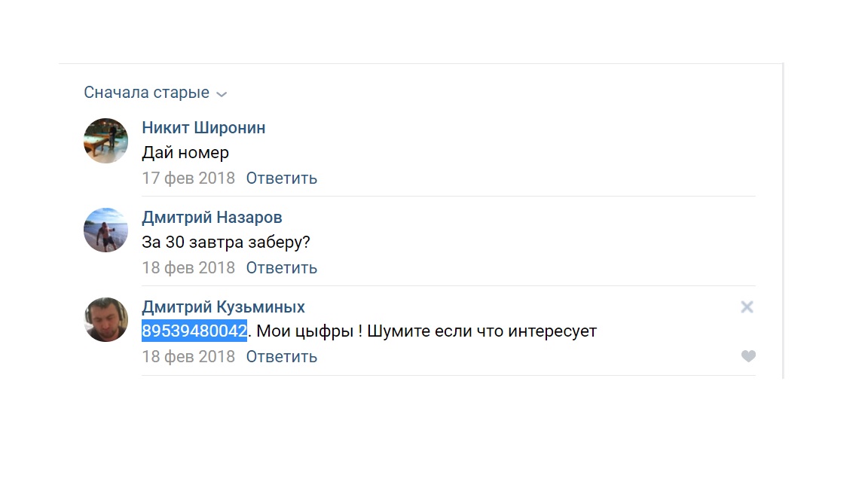Reply to Дмитрий Кузьминых's phone number comment
The width and height of the screenshot is (868, 488).
pos(282,357)
